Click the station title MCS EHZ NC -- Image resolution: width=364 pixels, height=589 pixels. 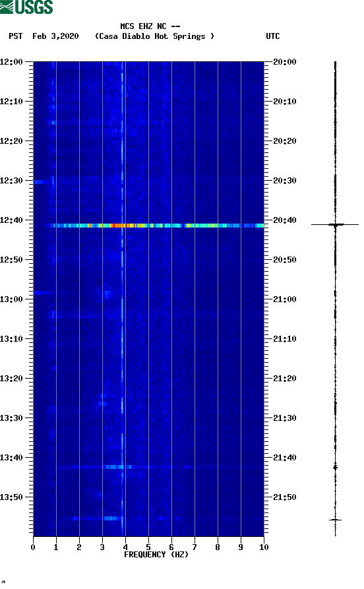(x=150, y=26)
